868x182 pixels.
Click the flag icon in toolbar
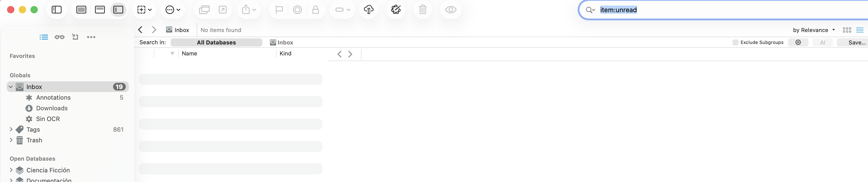279,10
